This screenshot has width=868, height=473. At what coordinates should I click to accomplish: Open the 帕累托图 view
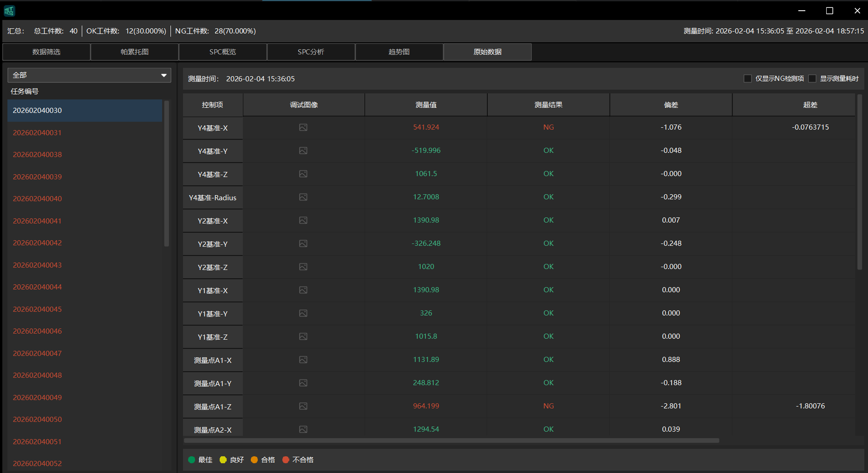[x=134, y=52]
